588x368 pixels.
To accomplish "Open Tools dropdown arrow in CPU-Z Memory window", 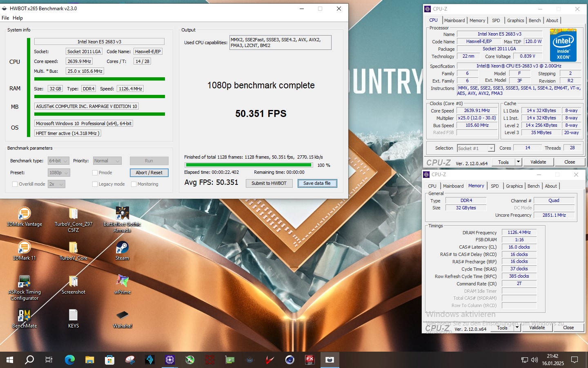I will point(517,328).
